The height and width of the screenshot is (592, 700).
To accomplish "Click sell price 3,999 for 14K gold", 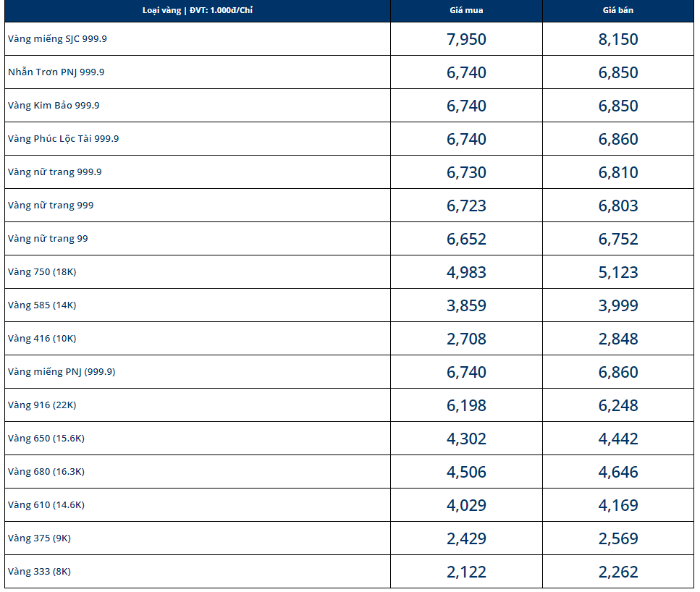I will coord(618,305).
